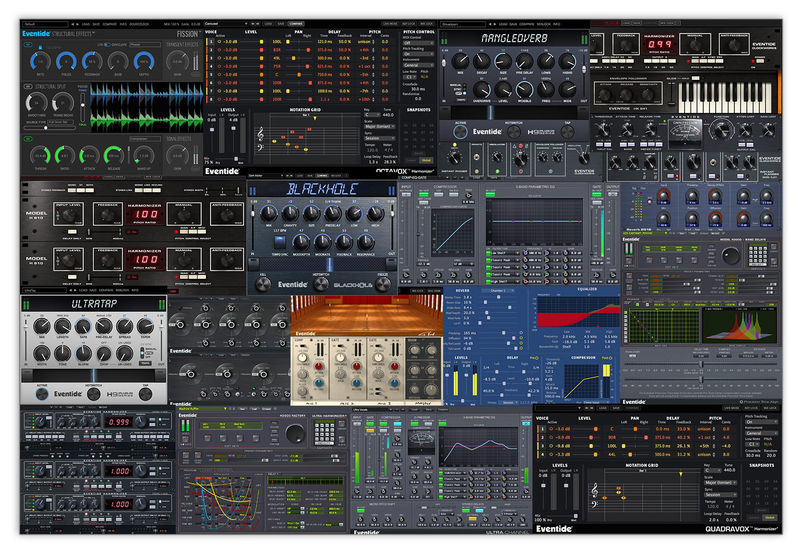
Task: Open the Fission transient effect dropdown showing Phaser
Action: 144,44
